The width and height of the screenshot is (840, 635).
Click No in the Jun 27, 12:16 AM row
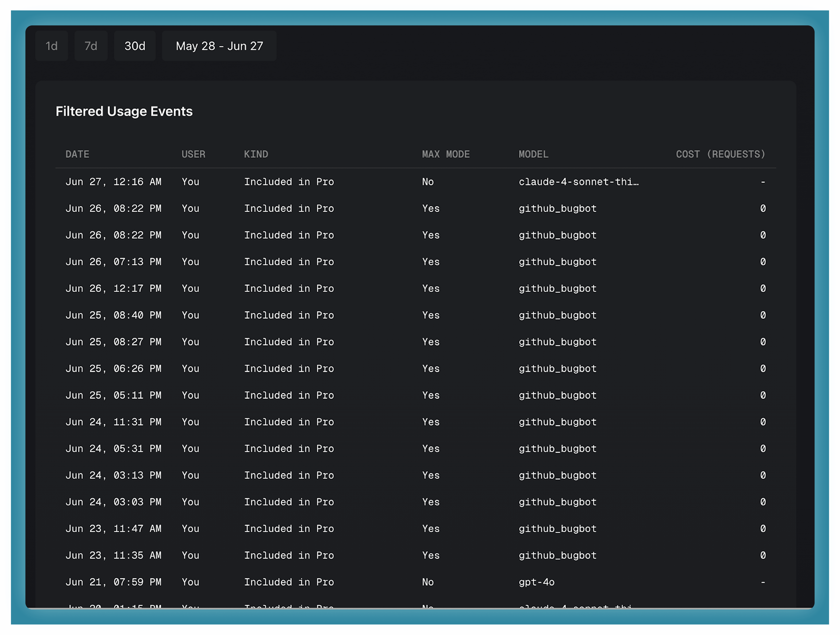click(x=428, y=182)
